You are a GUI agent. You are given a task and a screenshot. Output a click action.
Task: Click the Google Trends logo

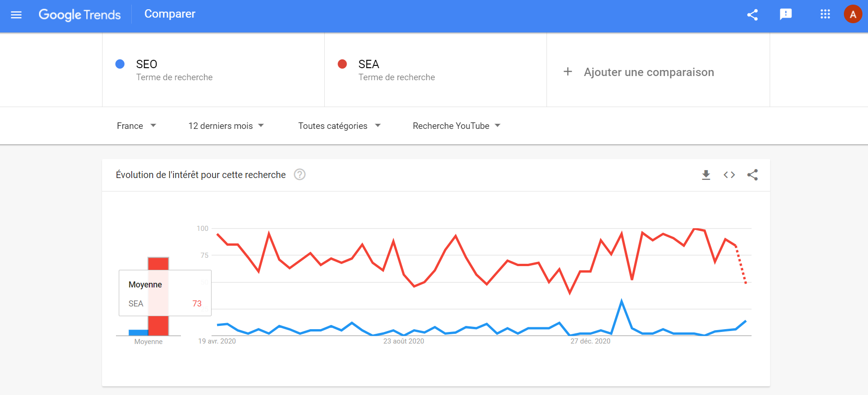point(79,15)
